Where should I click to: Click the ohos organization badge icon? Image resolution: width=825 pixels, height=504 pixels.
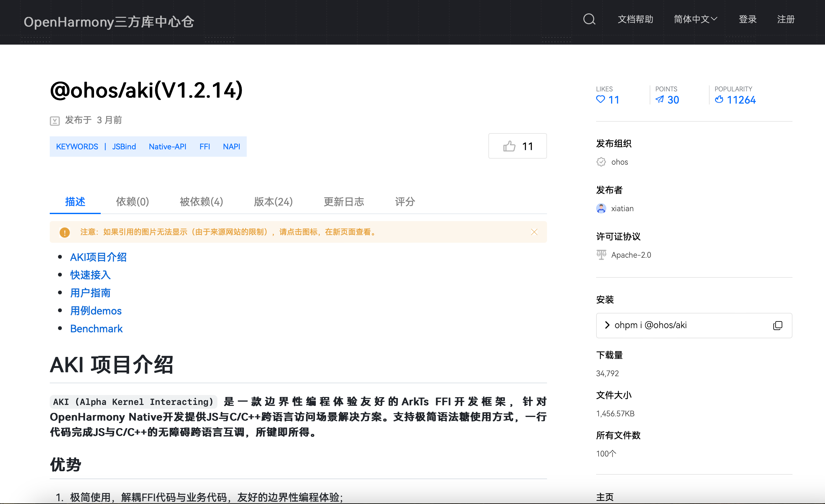click(x=601, y=162)
